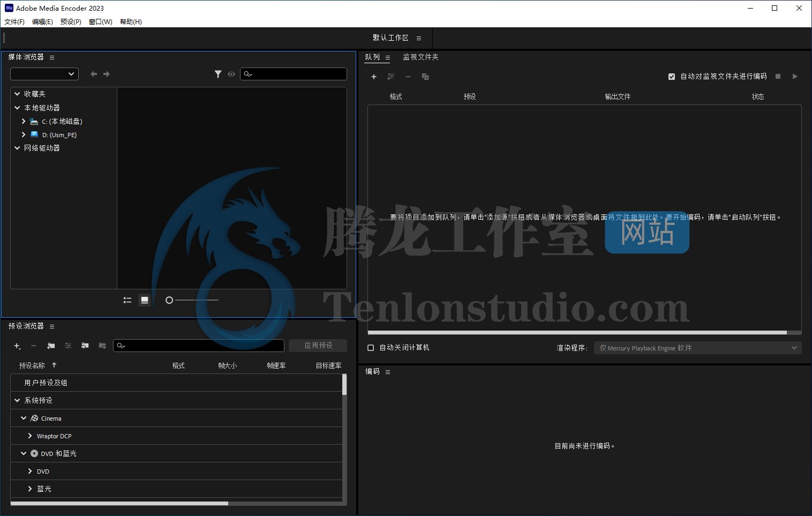Open the queue panel menu icon
Image resolution: width=812 pixels, height=516 pixels.
click(388, 57)
